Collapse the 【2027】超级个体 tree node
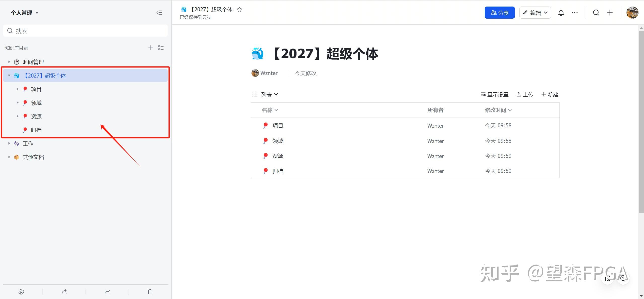 coord(9,76)
